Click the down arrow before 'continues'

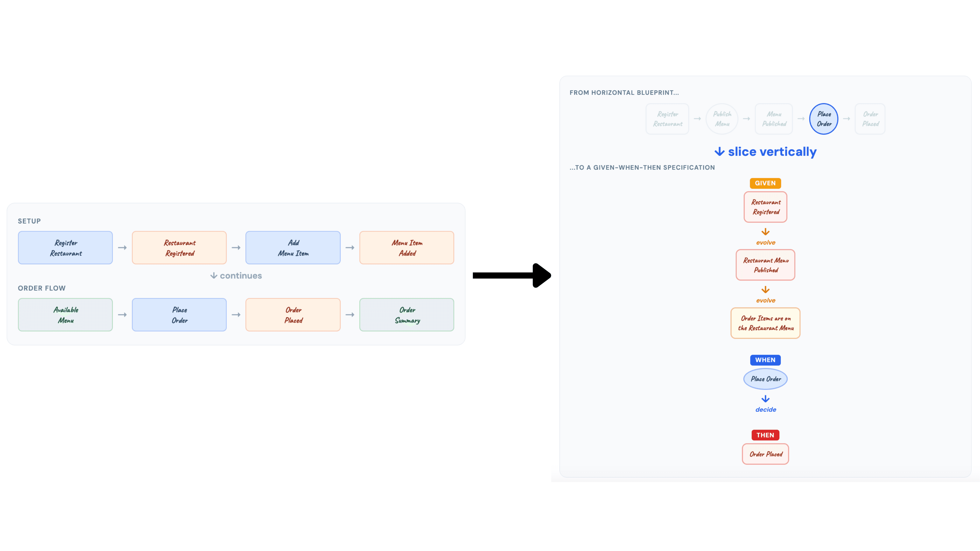(214, 276)
